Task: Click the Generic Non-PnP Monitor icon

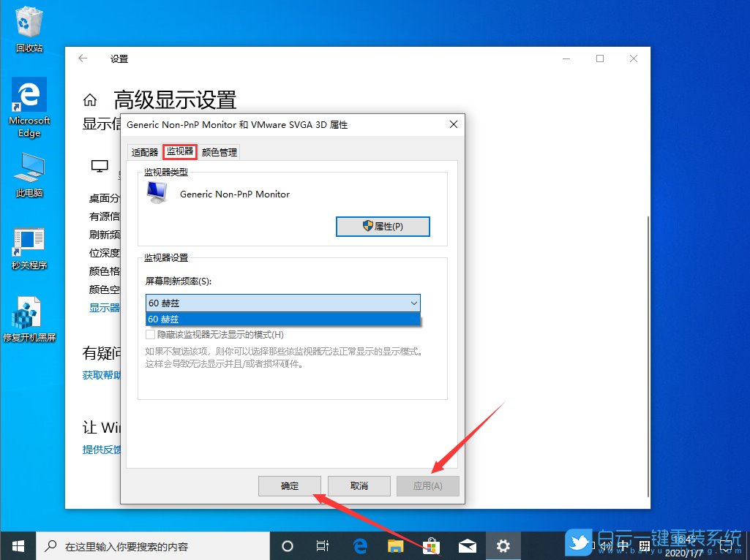Action: click(155, 194)
